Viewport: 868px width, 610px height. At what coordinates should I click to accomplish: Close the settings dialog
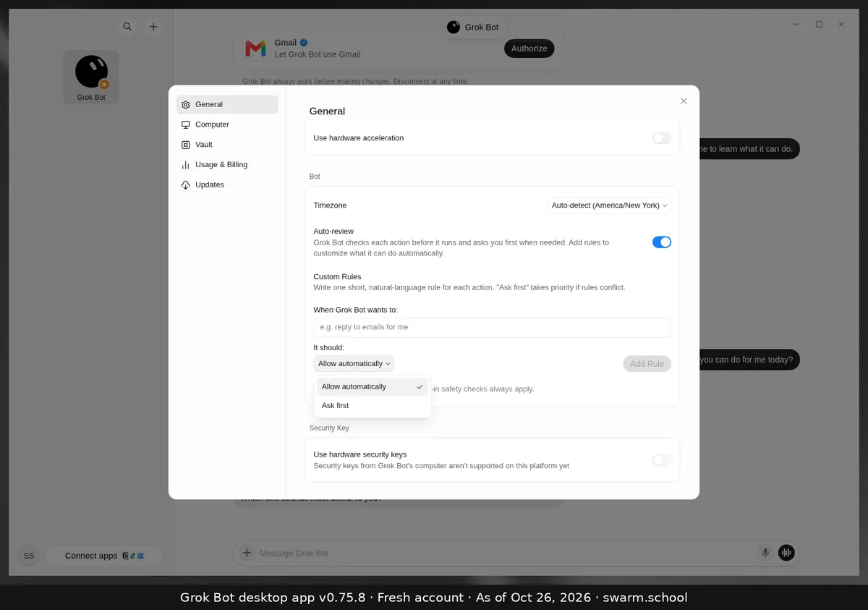click(684, 101)
